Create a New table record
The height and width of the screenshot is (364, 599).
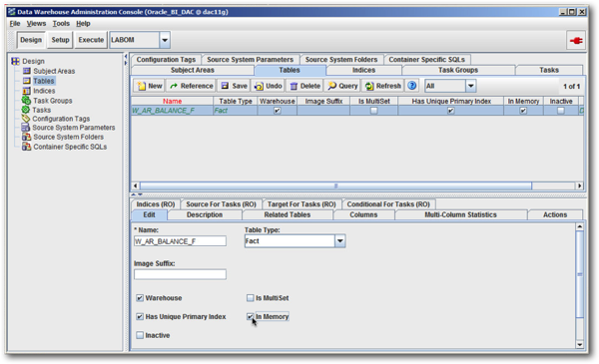coord(150,86)
